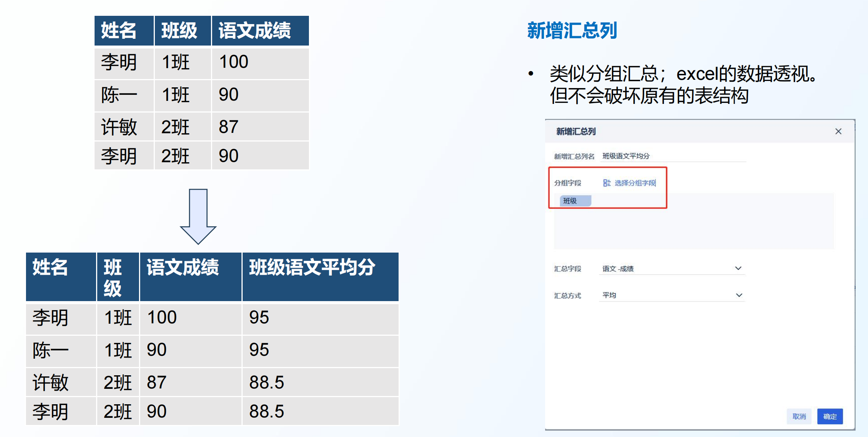The image size is (868, 437).
Task: Click the grouping field selector icon beside 分组字段
Action: click(607, 183)
